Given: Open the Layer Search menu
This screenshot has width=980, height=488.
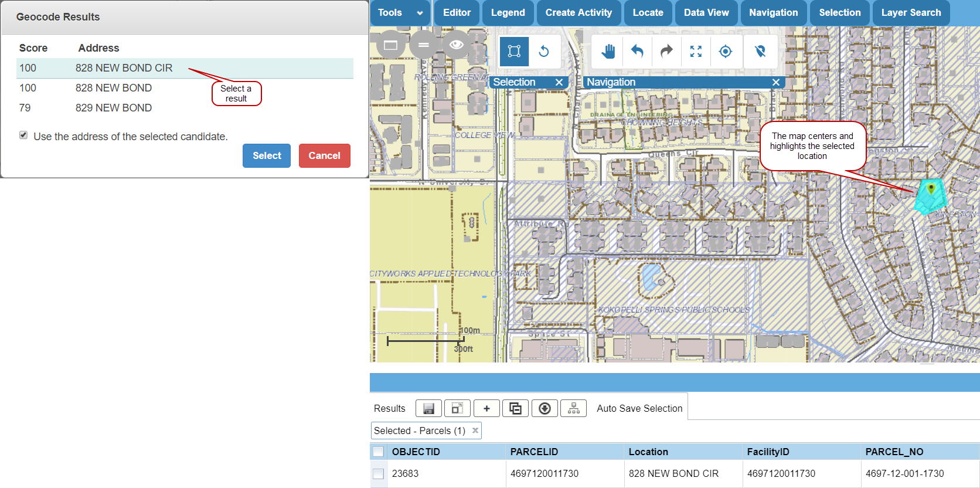Looking at the screenshot, I should pyautogui.click(x=911, y=13).
